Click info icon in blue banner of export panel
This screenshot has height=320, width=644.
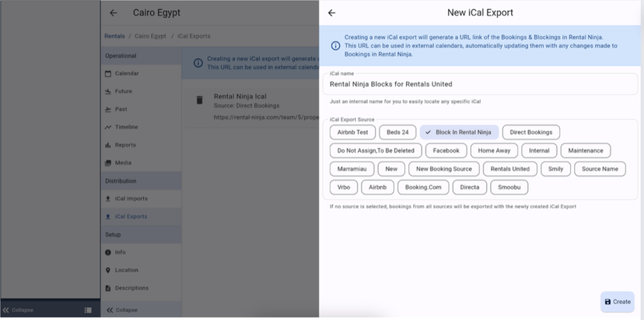pos(335,46)
